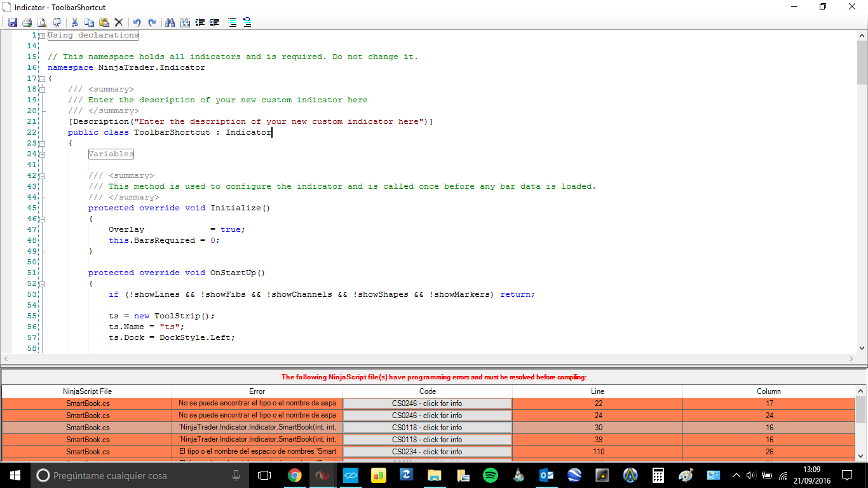
Task: Open Find with the binoculars icon
Action: coord(170,22)
